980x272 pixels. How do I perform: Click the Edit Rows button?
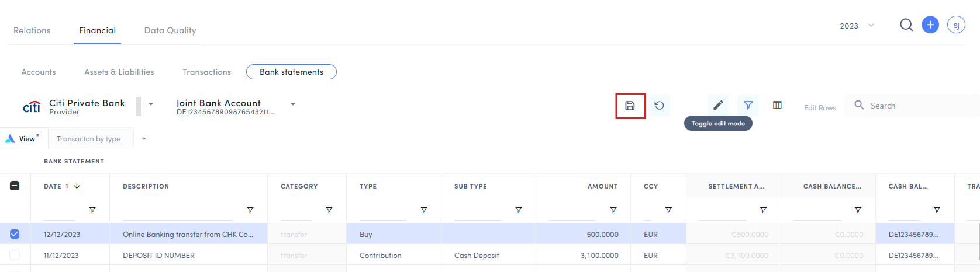(820, 107)
